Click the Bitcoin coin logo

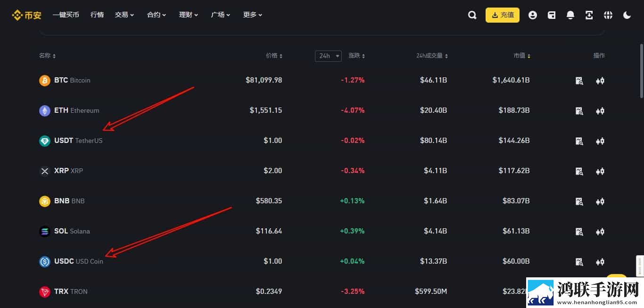(x=45, y=80)
